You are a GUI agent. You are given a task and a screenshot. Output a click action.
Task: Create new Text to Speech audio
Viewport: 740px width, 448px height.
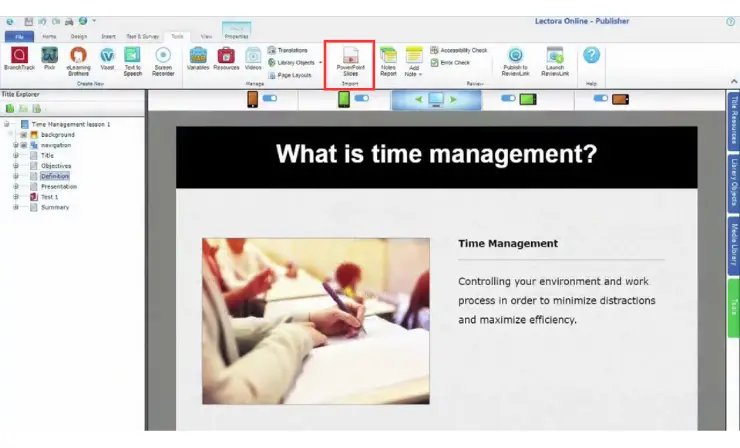133,61
